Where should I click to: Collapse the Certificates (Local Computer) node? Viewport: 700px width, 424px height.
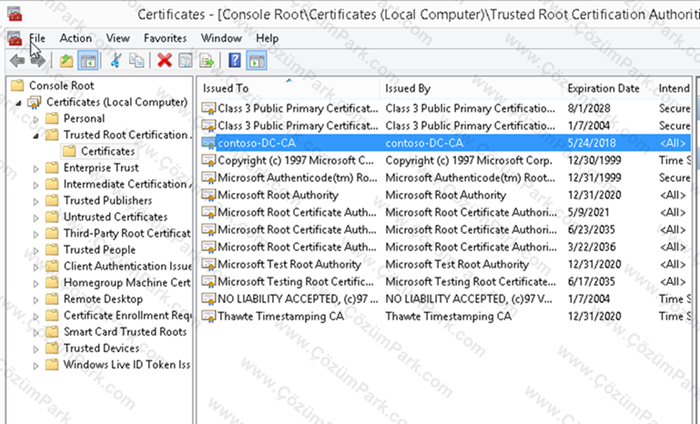18,103
